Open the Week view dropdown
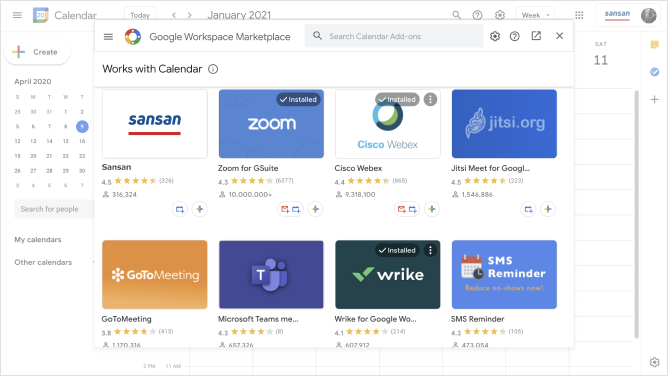668x376 pixels. tap(535, 15)
